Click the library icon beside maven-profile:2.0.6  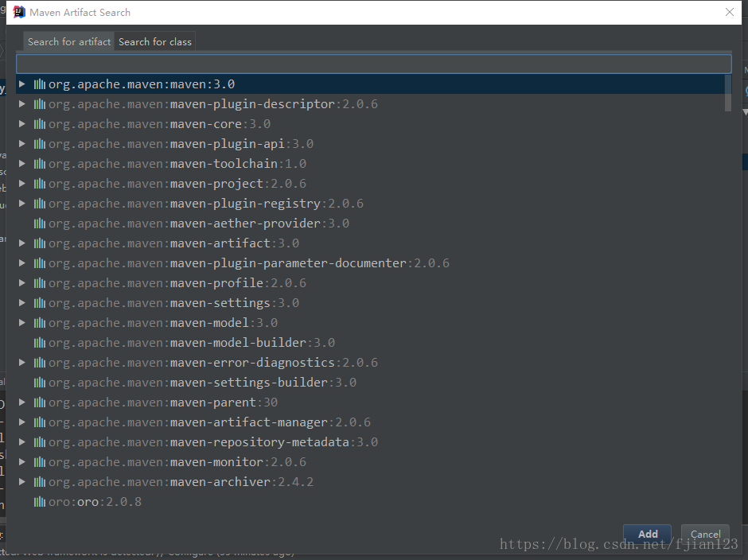pos(40,283)
